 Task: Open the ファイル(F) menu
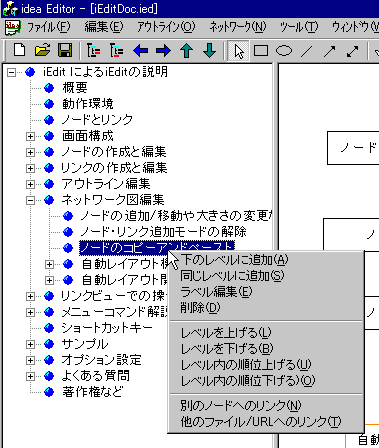tap(49, 27)
